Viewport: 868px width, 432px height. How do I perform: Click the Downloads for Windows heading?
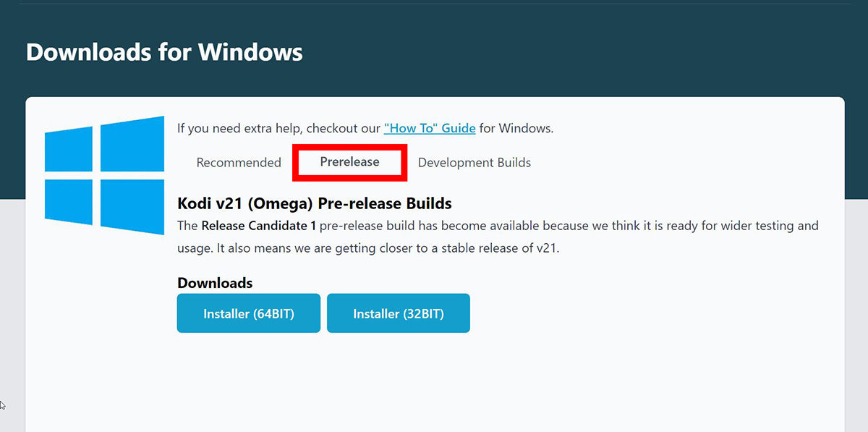[x=163, y=51]
